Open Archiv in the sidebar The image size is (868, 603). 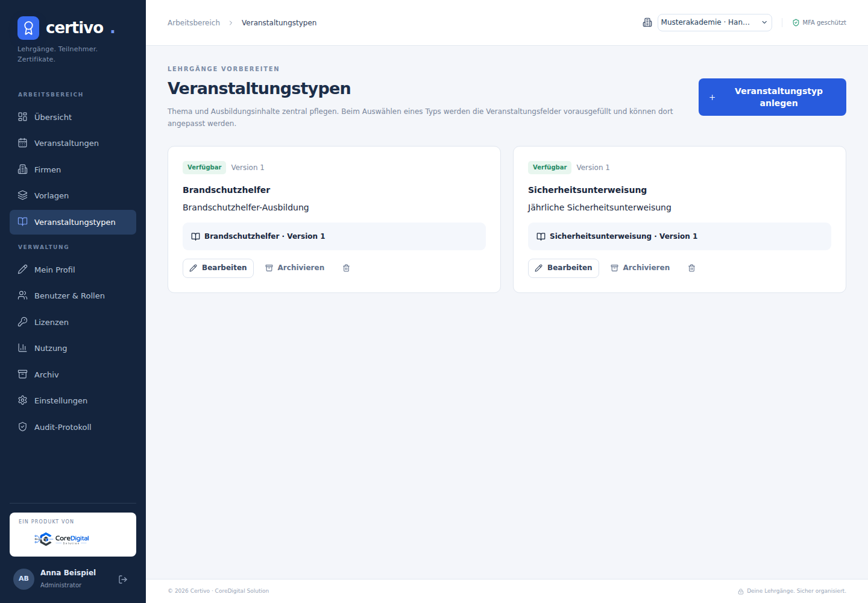tap(73, 374)
